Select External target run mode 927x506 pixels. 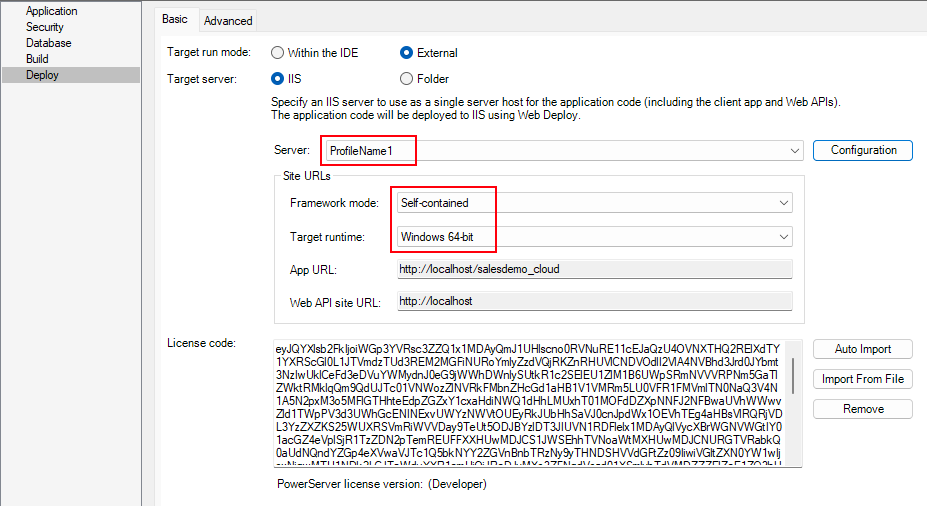(x=406, y=53)
